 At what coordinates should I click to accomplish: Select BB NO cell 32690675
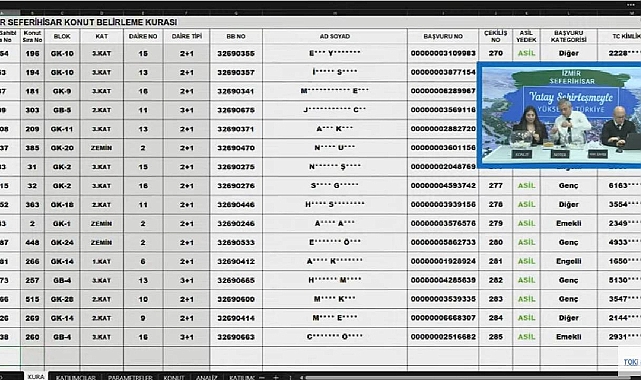pos(236,110)
